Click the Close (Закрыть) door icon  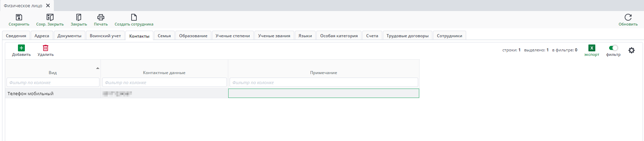coord(79,17)
